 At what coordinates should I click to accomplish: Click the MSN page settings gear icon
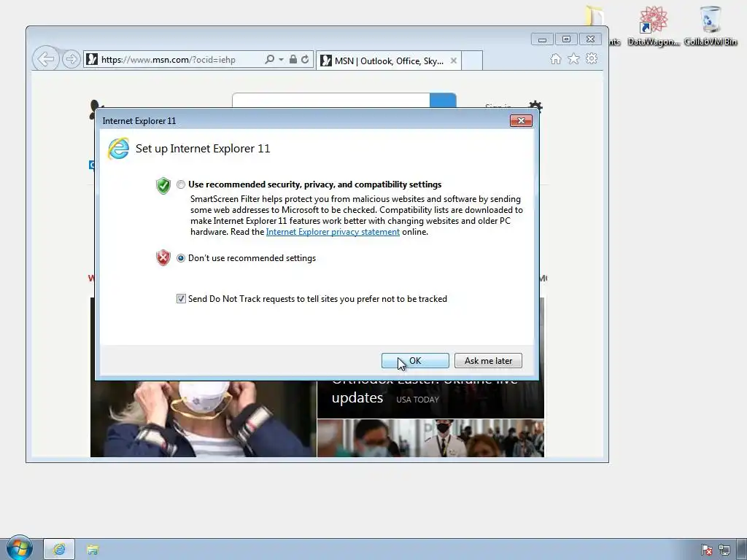[x=536, y=104]
